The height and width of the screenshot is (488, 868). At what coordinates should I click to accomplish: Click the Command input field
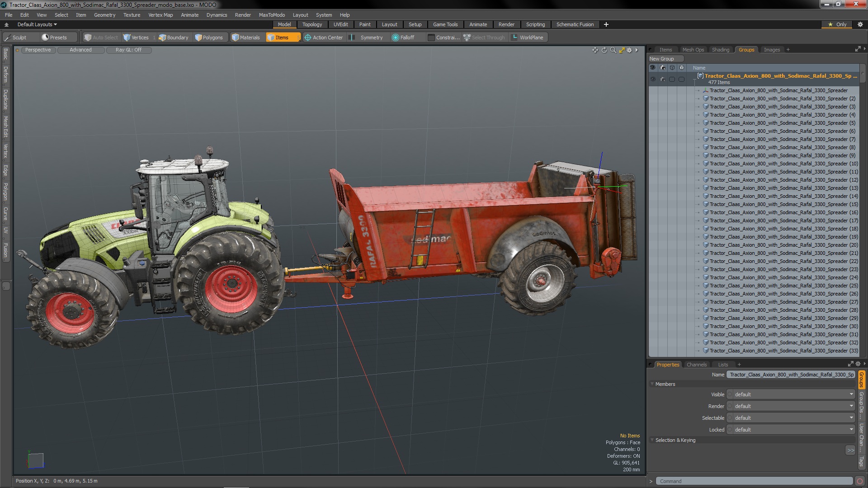(754, 481)
